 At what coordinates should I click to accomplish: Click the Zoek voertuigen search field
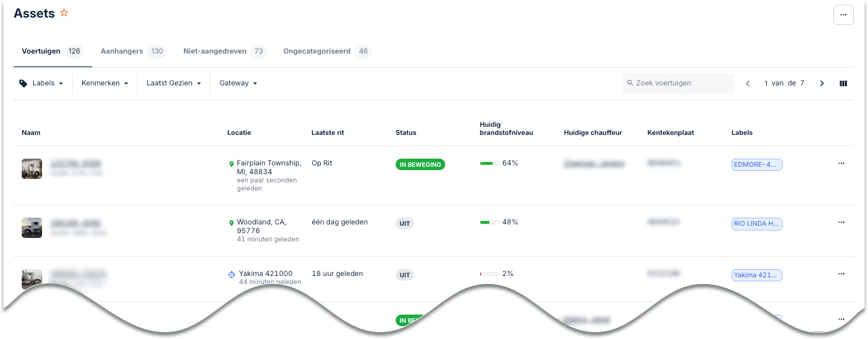tap(679, 83)
